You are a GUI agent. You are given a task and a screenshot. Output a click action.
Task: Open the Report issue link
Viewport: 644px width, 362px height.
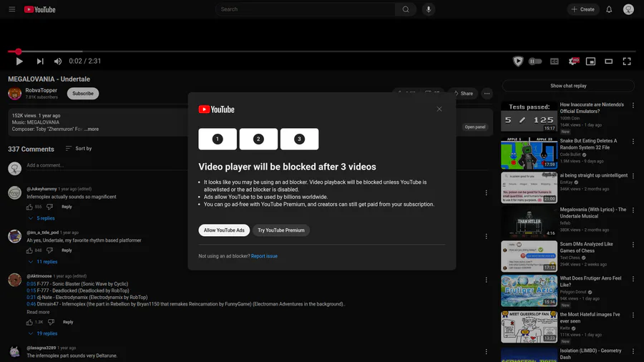point(264,256)
